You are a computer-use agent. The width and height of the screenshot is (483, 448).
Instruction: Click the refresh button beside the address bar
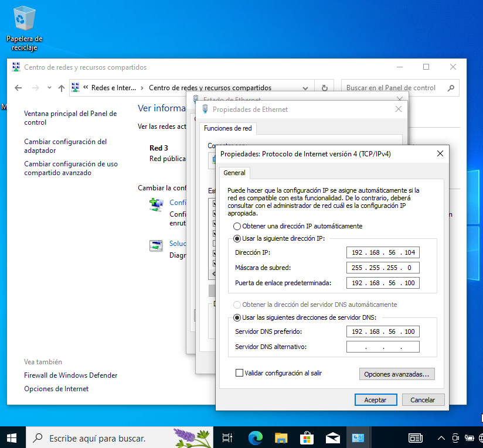[325, 88]
